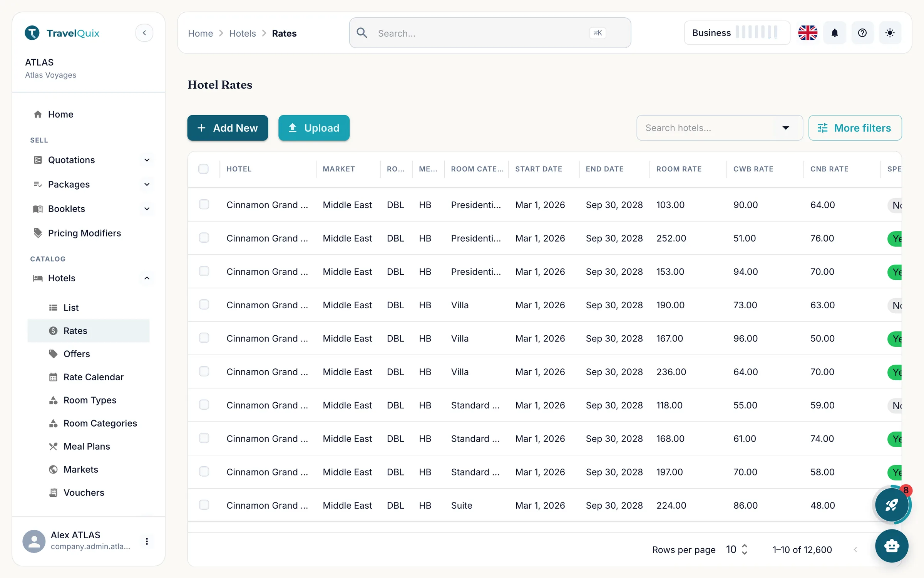
Task: Open the Search hotels dropdown arrow
Action: point(786,128)
